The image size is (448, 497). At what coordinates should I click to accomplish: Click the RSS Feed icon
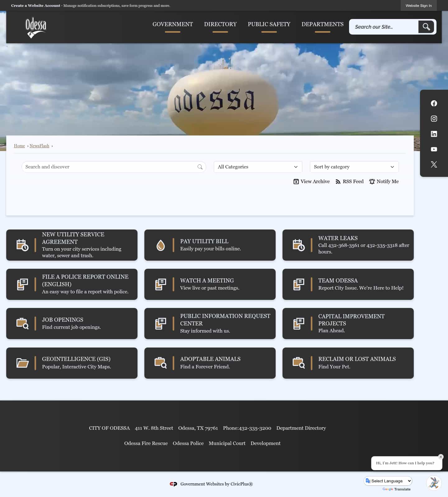point(338,182)
